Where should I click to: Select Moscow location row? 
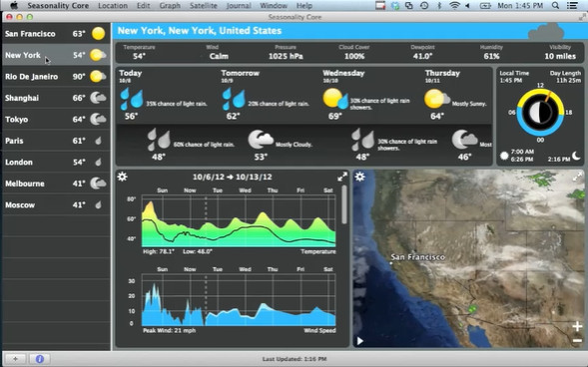click(56, 204)
